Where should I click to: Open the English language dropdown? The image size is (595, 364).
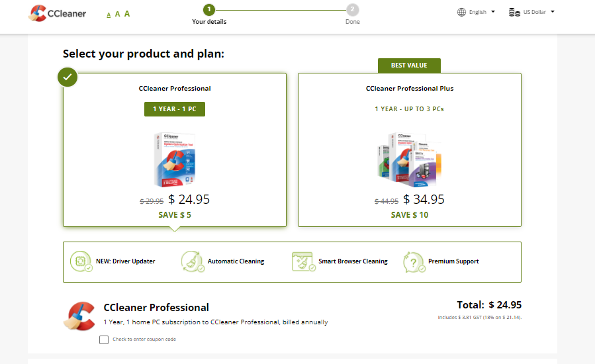477,12
